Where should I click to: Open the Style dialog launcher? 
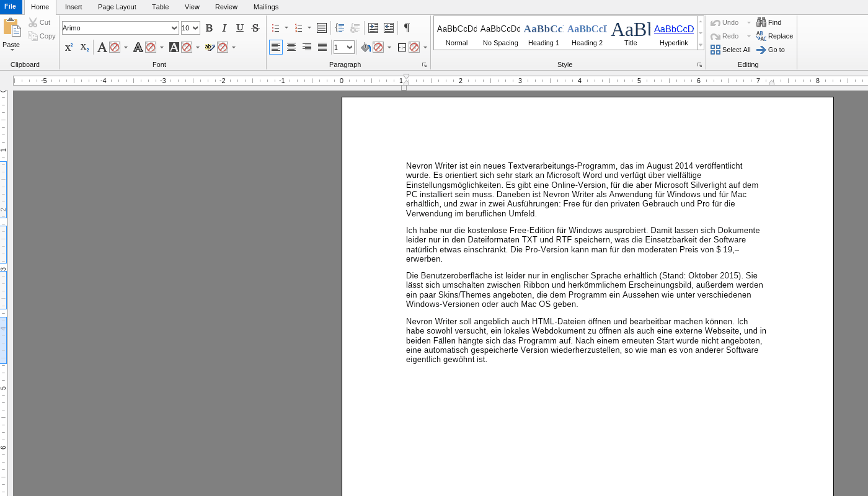[x=699, y=64]
